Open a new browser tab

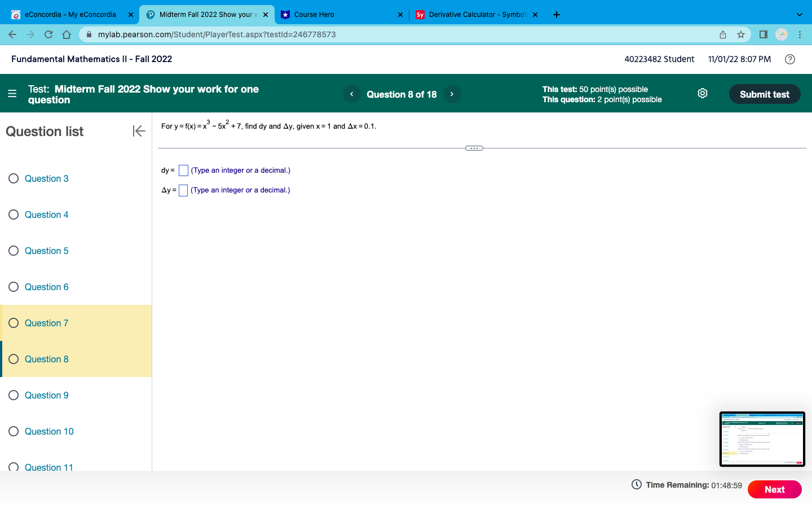(x=557, y=15)
